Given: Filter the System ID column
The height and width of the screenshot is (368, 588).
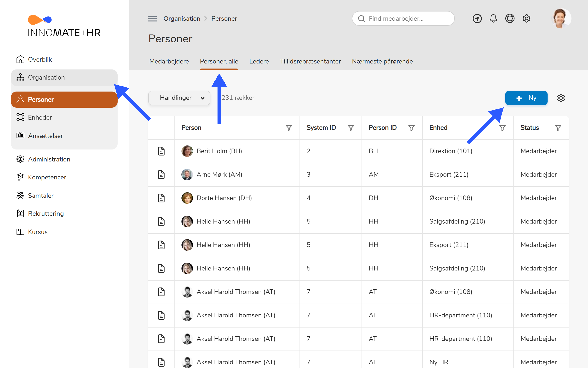Looking at the screenshot, I should [x=351, y=128].
